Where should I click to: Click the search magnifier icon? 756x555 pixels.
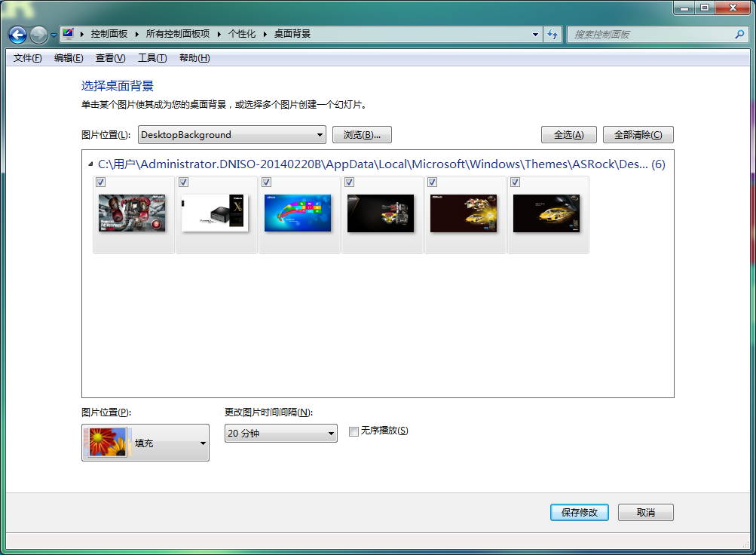pyautogui.click(x=740, y=34)
